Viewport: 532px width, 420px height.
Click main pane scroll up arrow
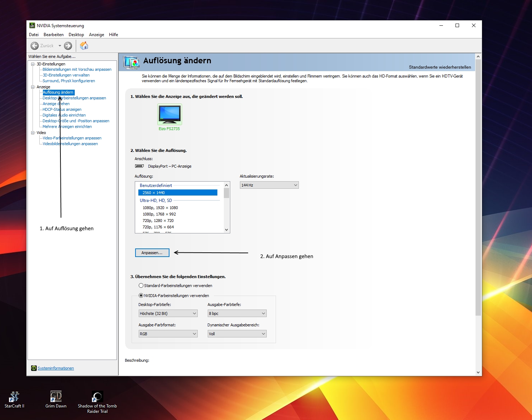click(x=478, y=56)
